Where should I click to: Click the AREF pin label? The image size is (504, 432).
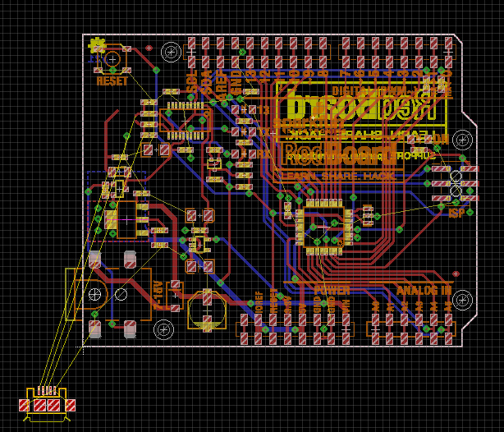(222, 85)
